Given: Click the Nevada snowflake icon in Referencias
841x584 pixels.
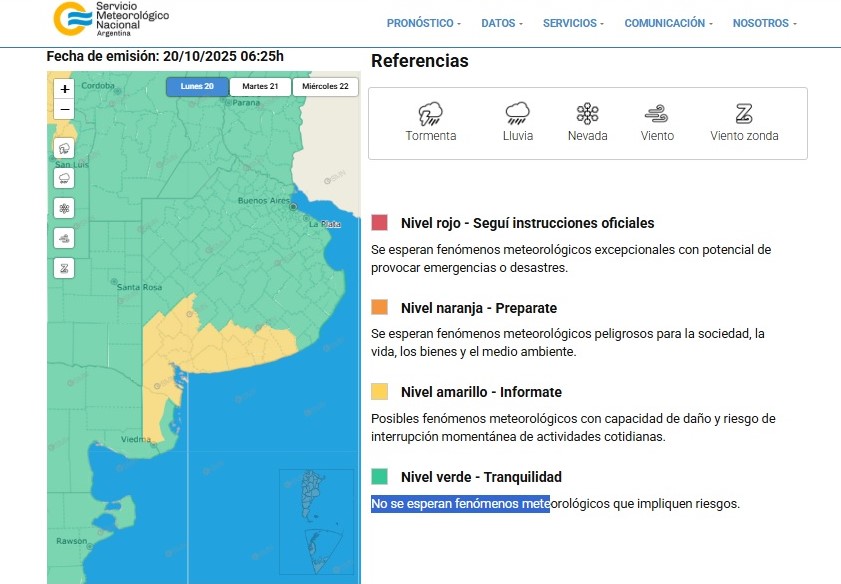Looking at the screenshot, I should [x=587, y=113].
